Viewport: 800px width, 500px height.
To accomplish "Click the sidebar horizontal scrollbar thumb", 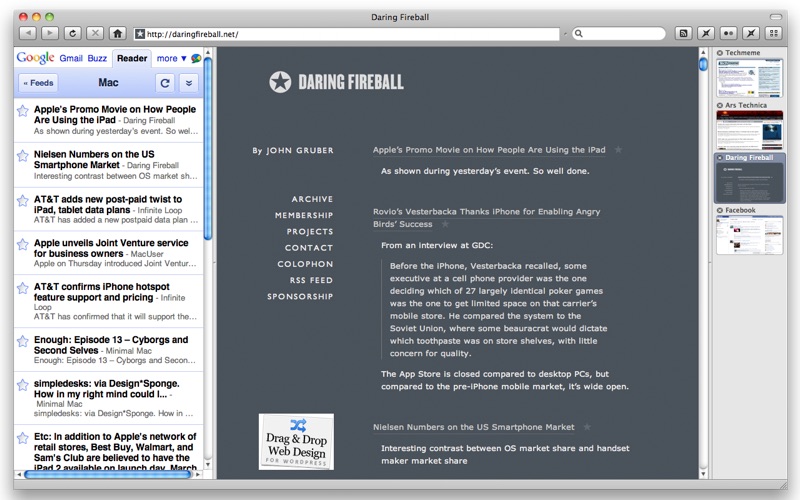I will (x=108, y=474).
